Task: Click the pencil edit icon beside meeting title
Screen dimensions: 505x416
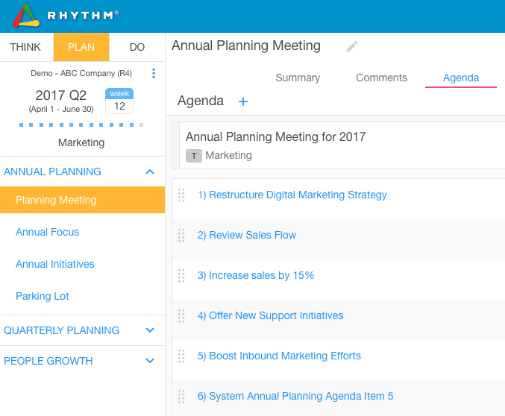Action: pos(352,47)
